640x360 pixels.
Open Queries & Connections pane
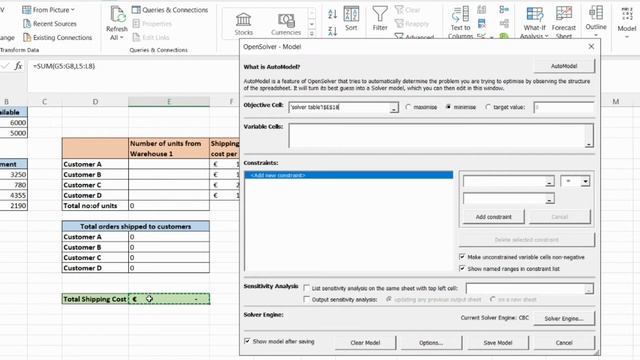point(170,10)
